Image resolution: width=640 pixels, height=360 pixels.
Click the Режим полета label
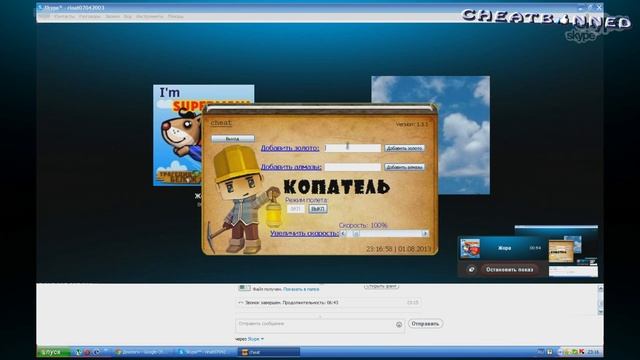(x=307, y=200)
